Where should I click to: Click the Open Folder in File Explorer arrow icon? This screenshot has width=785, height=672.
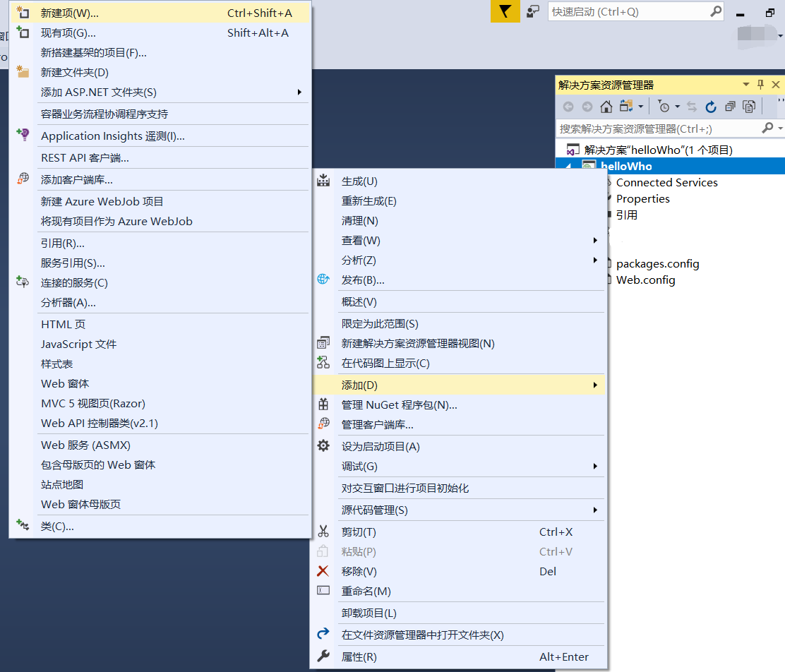point(323,634)
